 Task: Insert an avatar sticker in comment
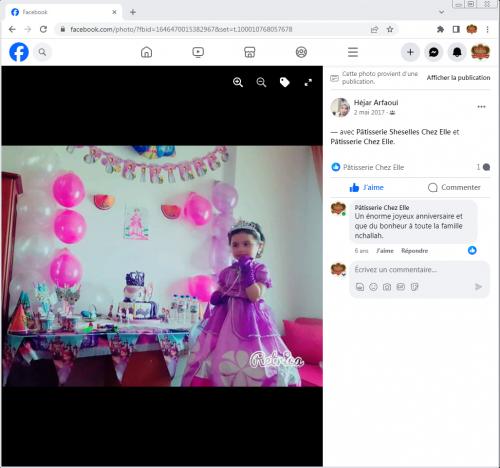360,287
